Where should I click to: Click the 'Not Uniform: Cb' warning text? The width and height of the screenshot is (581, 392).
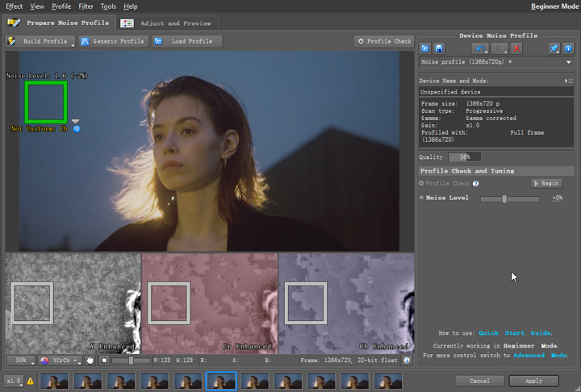[x=40, y=129]
